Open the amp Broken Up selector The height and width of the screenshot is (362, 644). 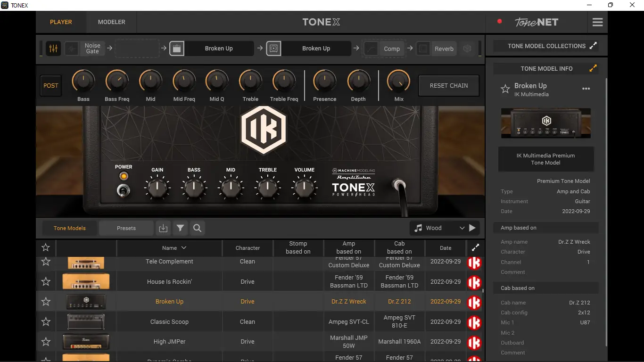pos(219,49)
